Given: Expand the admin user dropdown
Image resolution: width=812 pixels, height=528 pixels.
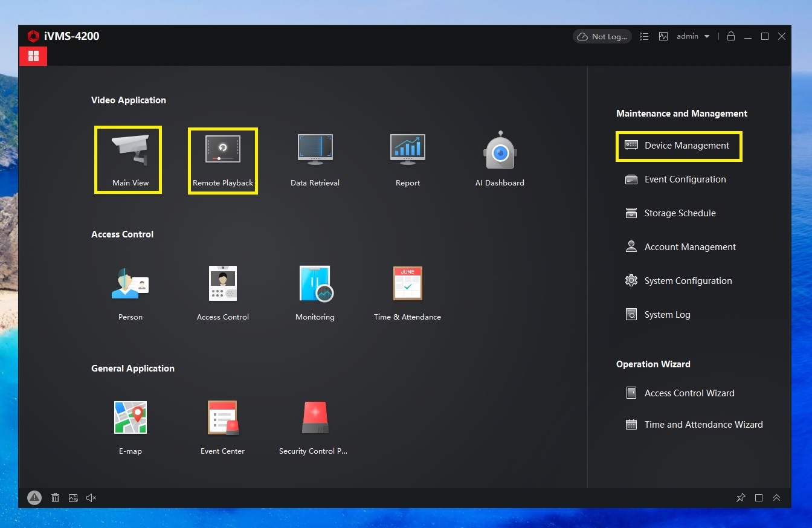Looking at the screenshot, I should point(693,36).
